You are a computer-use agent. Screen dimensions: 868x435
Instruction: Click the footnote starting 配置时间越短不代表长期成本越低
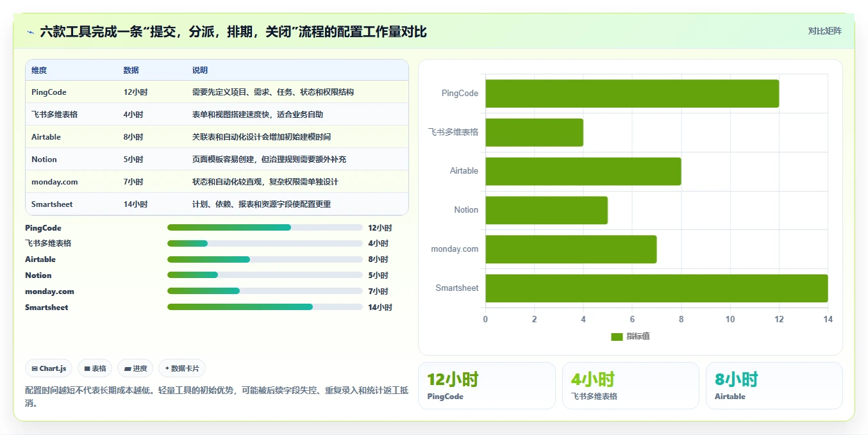tap(217, 397)
